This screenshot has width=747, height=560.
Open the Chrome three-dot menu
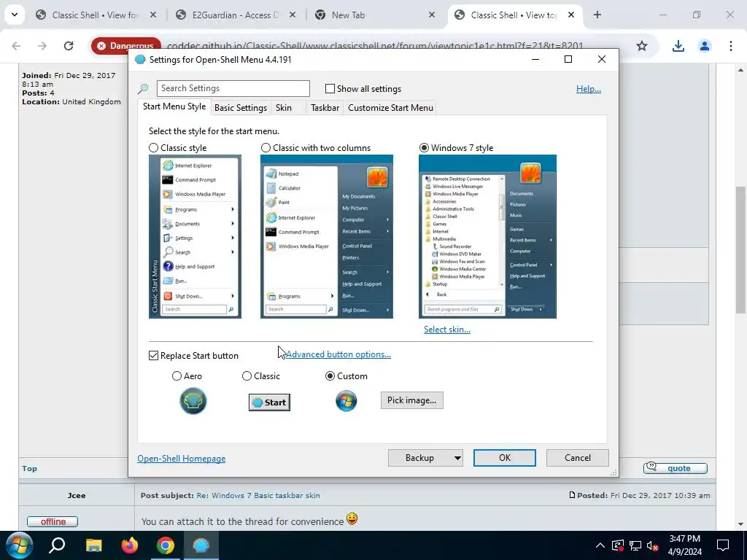(x=731, y=46)
